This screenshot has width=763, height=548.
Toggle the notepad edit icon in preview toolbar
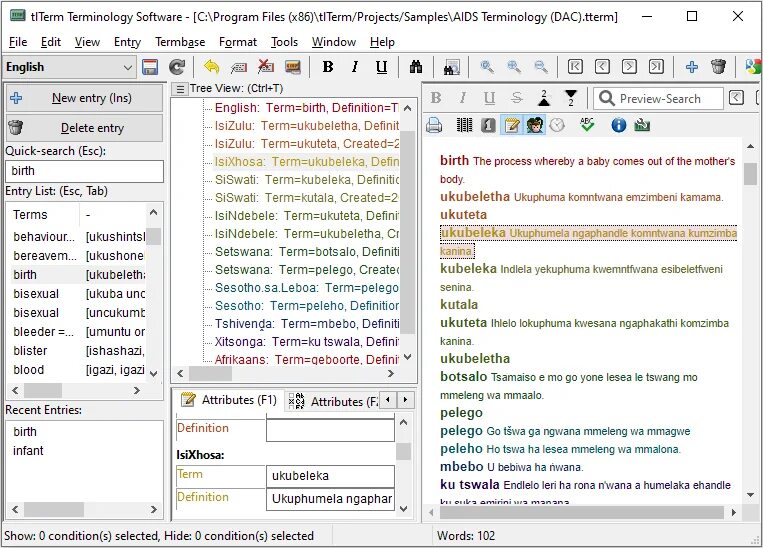click(x=511, y=126)
